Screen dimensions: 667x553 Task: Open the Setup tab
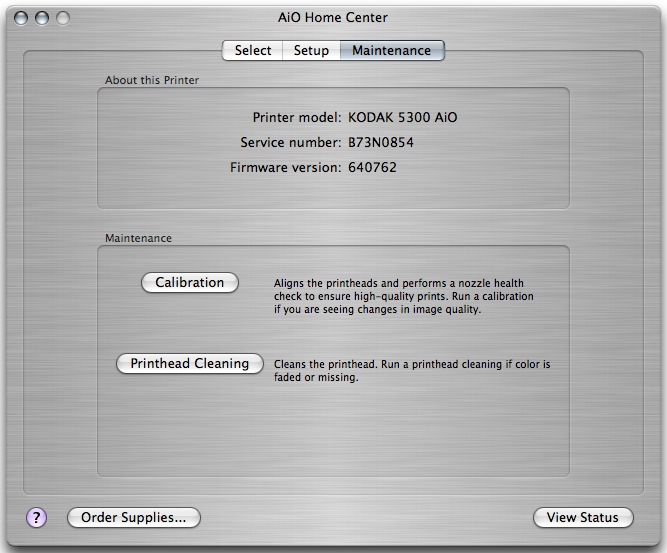(311, 51)
